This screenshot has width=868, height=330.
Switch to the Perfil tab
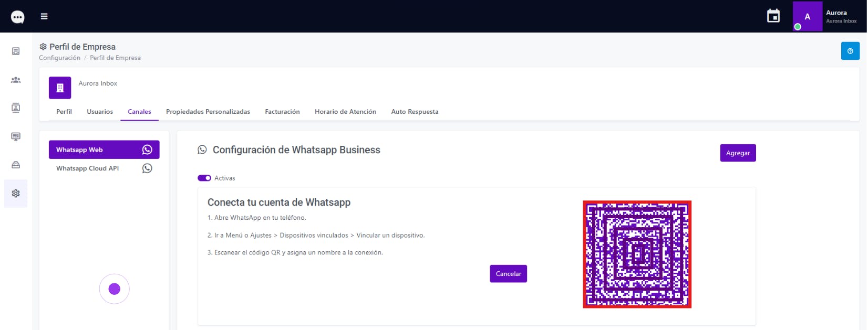pyautogui.click(x=64, y=112)
